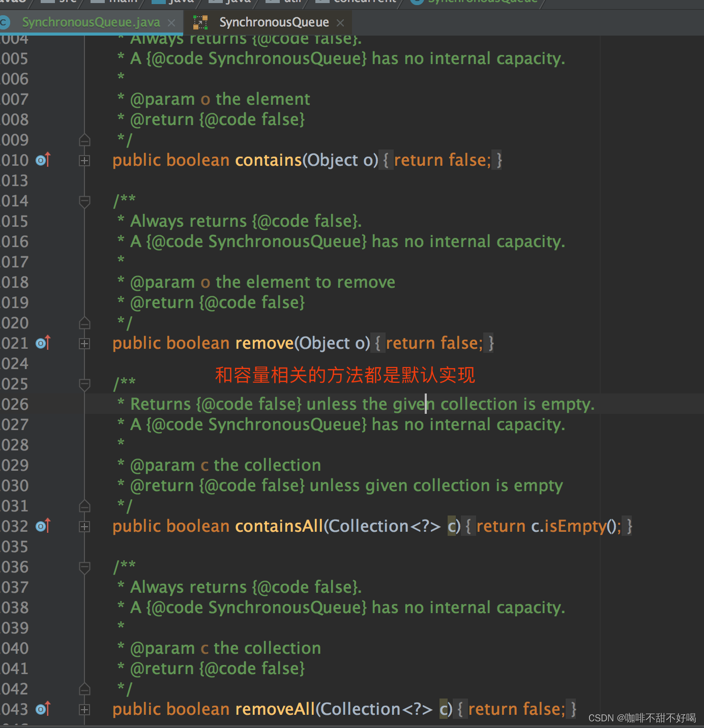Click '@param o the element' on line 007
704x728 pixels.
(x=220, y=99)
